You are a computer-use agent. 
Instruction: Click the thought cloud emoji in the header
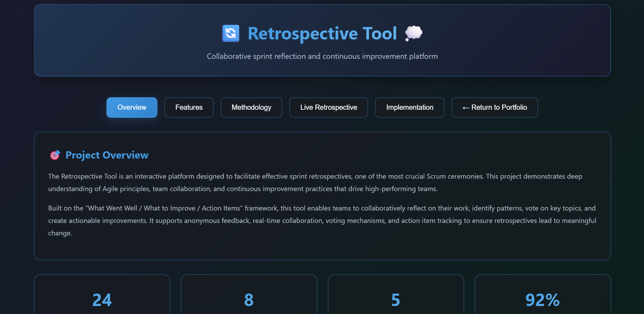tap(414, 33)
